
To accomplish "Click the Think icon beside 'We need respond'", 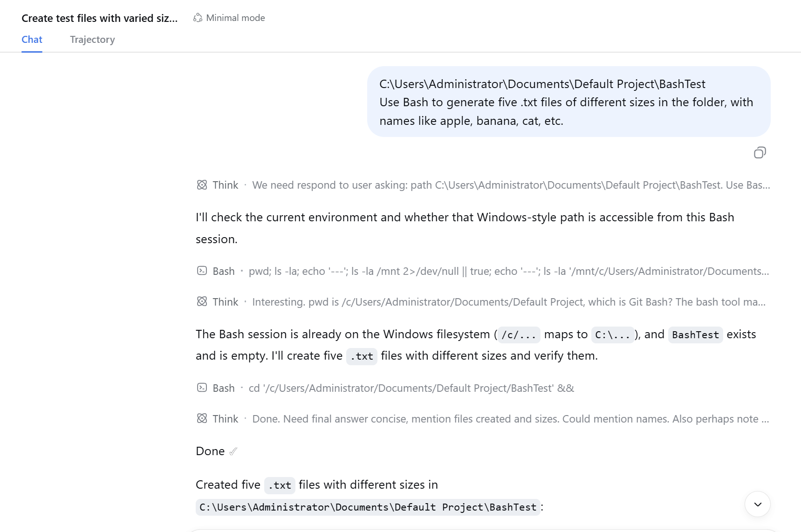I will [202, 185].
